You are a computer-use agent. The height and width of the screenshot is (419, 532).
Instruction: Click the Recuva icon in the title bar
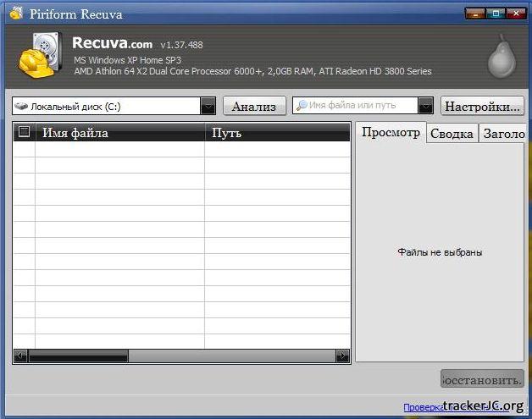[15, 13]
